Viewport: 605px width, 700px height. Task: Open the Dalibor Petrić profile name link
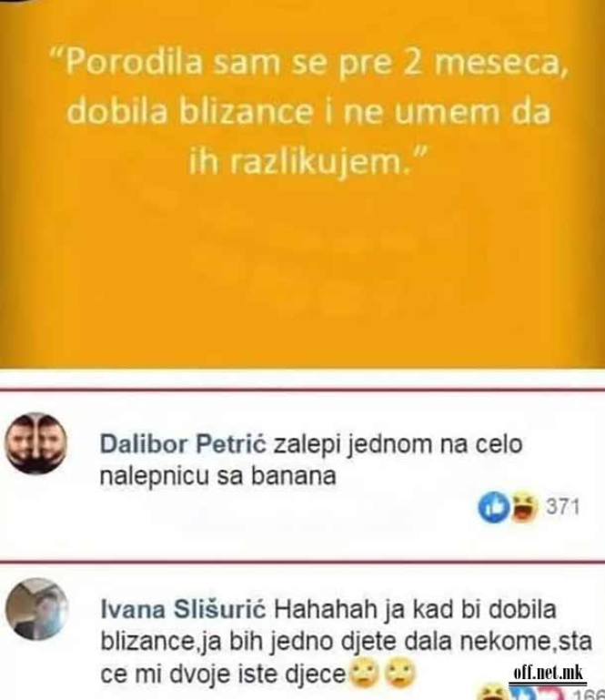click(183, 444)
